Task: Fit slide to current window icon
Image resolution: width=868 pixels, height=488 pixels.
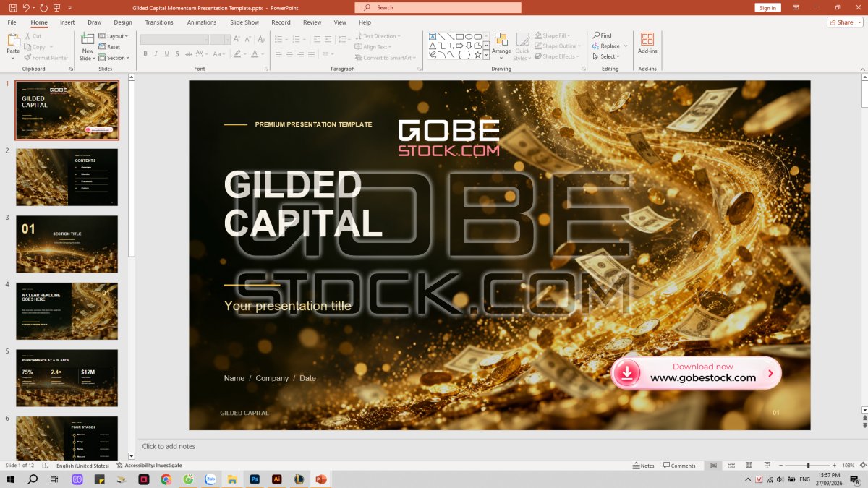Action: [x=862, y=466]
